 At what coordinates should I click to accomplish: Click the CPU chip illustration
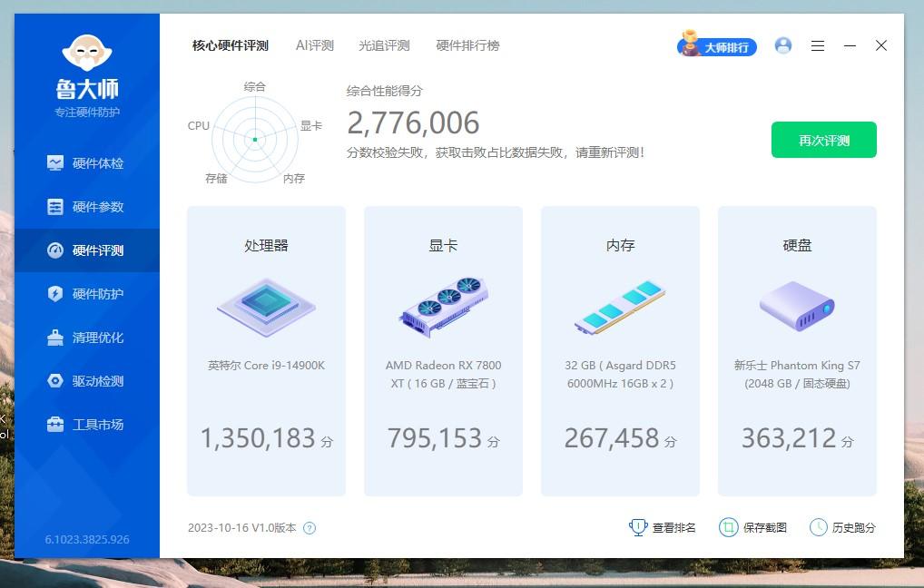[266, 307]
